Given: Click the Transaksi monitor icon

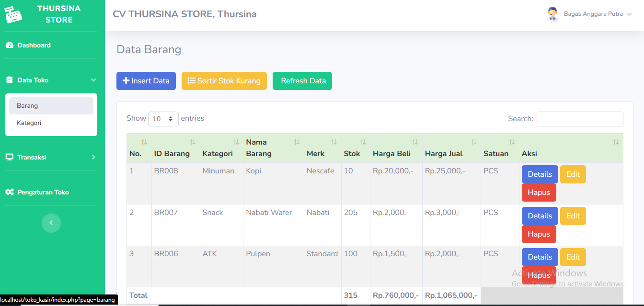Looking at the screenshot, I should (x=9, y=157).
